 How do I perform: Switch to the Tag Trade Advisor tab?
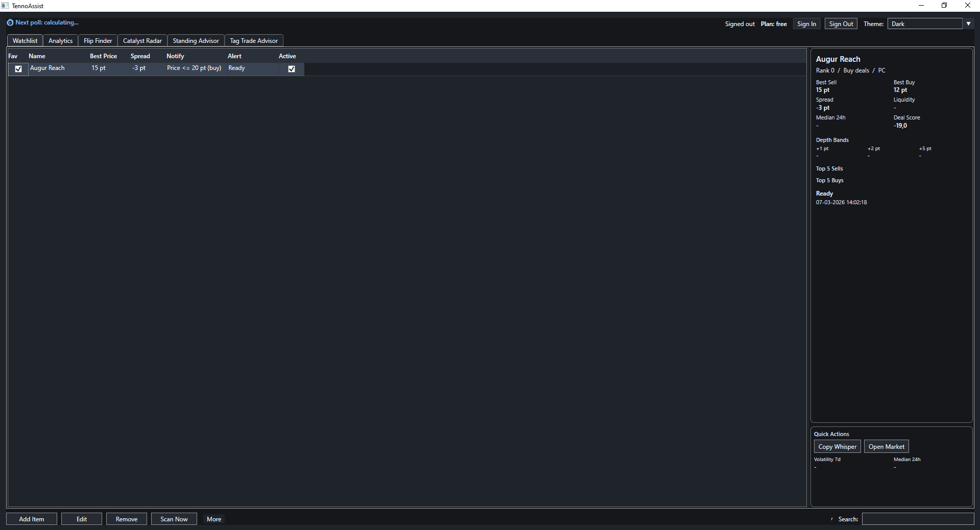[253, 40]
